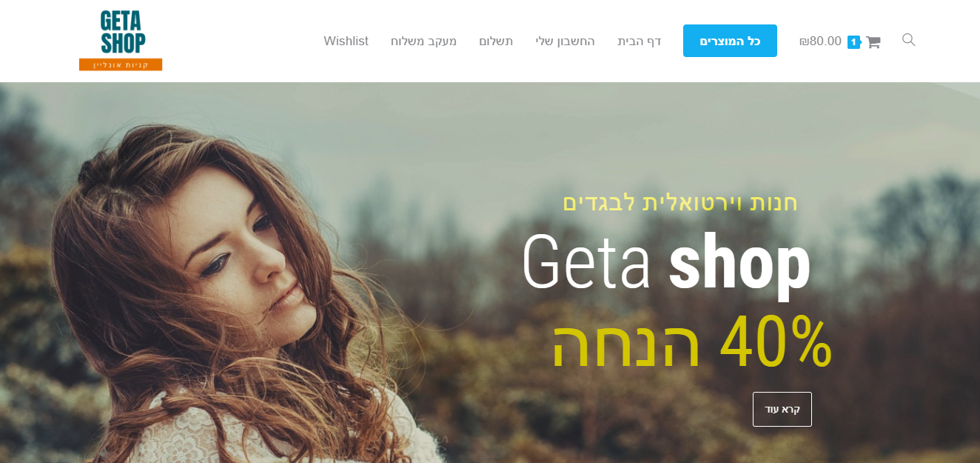Go to מעקב משלוח page
Image resolution: width=980 pixels, height=463 pixels.
coord(423,41)
